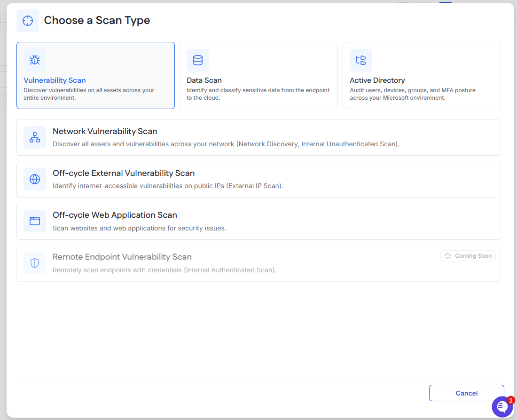Open the chat support bubble
Screen dimensions: 517x420
point(502,406)
